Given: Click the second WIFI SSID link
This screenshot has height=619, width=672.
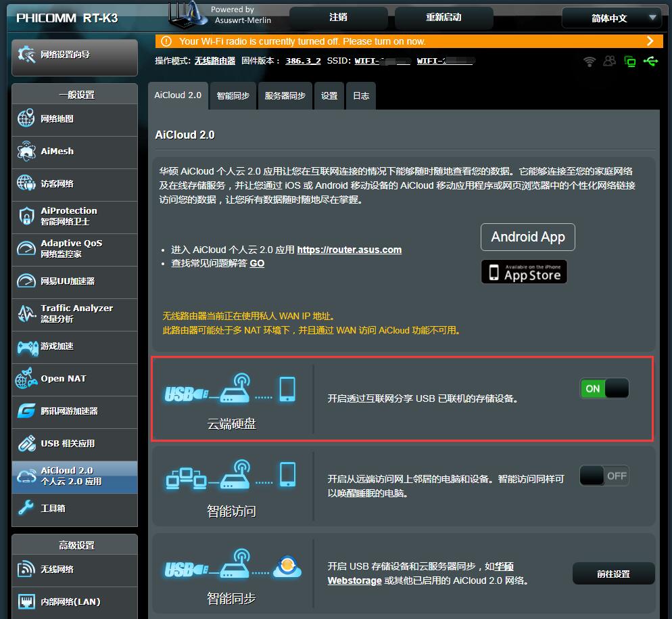Looking at the screenshot, I should [446, 61].
